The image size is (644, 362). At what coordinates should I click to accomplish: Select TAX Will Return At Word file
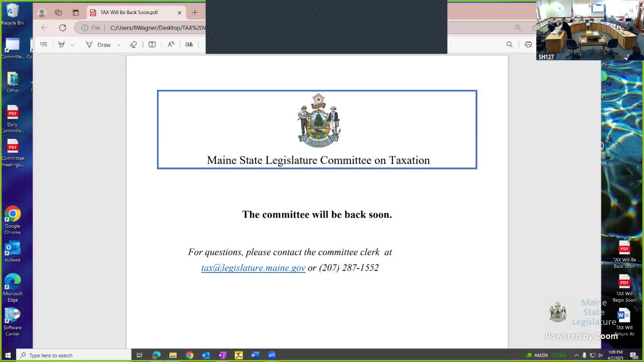(x=624, y=323)
